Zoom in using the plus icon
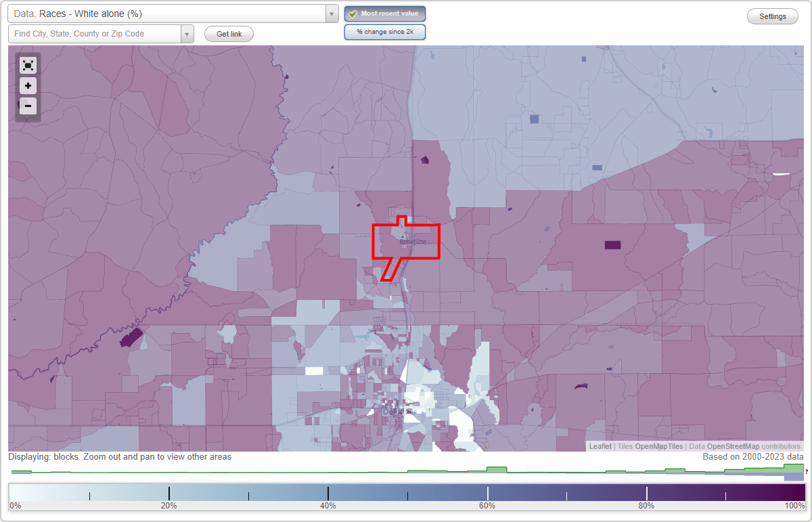The width and height of the screenshot is (812, 522). click(x=28, y=85)
